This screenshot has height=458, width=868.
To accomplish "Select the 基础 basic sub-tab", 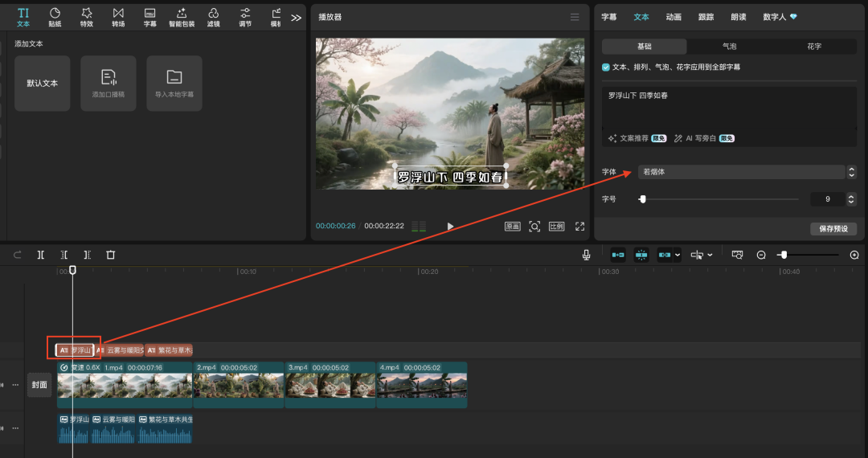I will click(x=645, y=47).
